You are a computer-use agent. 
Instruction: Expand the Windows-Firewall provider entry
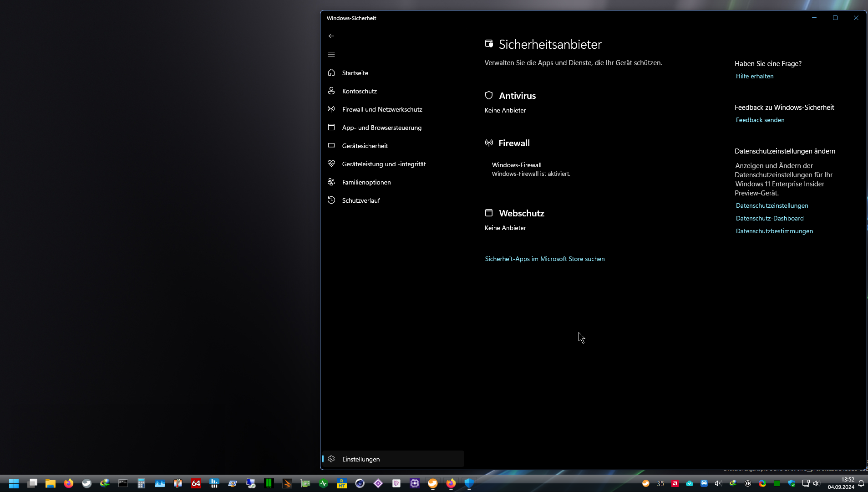pyautogui.click(x=531, y=169)
